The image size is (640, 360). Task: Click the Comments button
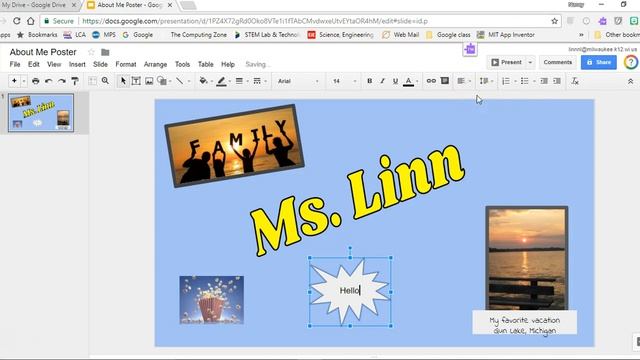pos(558,62)
